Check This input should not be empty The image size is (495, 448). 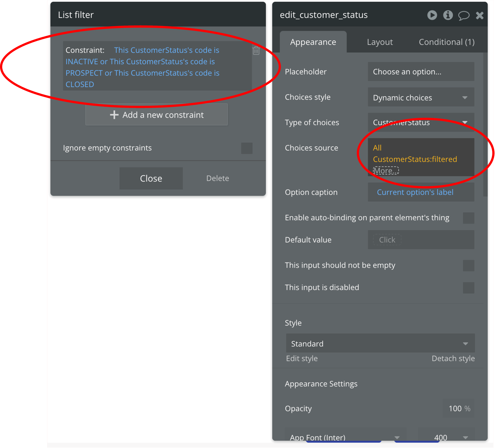tap(468, 265)
